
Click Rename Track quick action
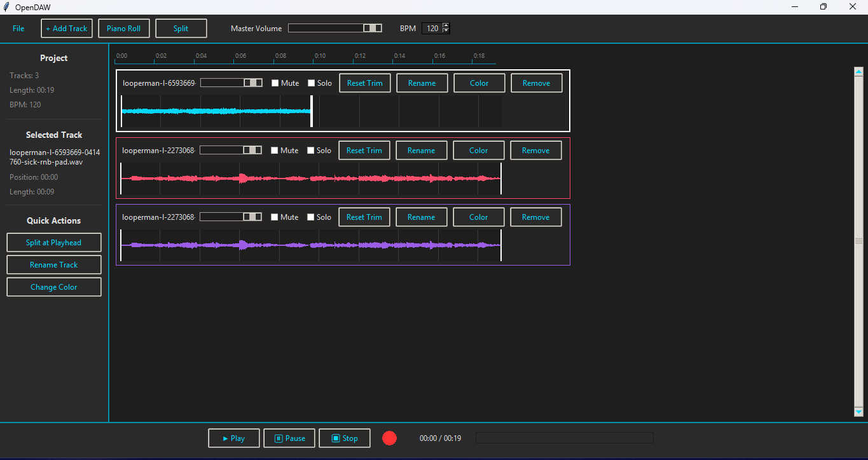[x=54, y=265]
